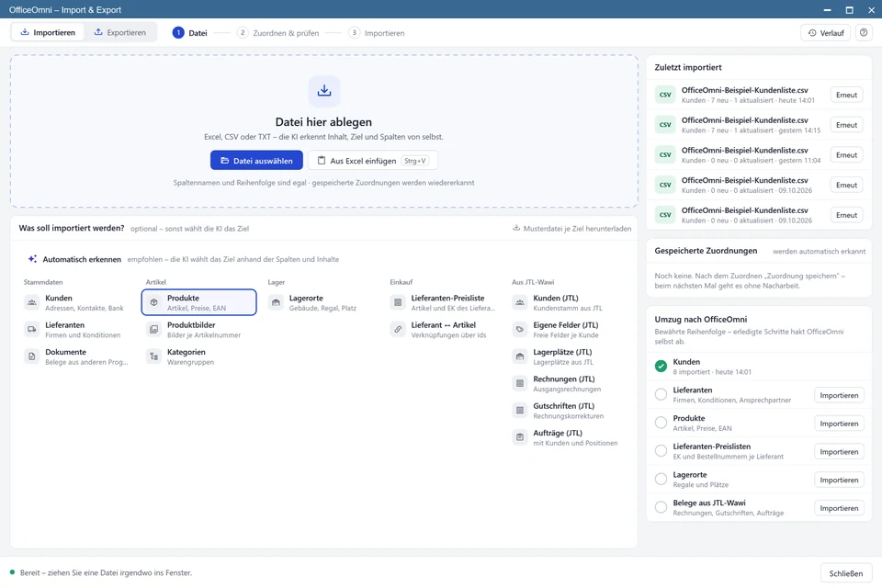
Task: Click Importieren button for Belege aus JTL-Wawi
Action: point(839,508)
